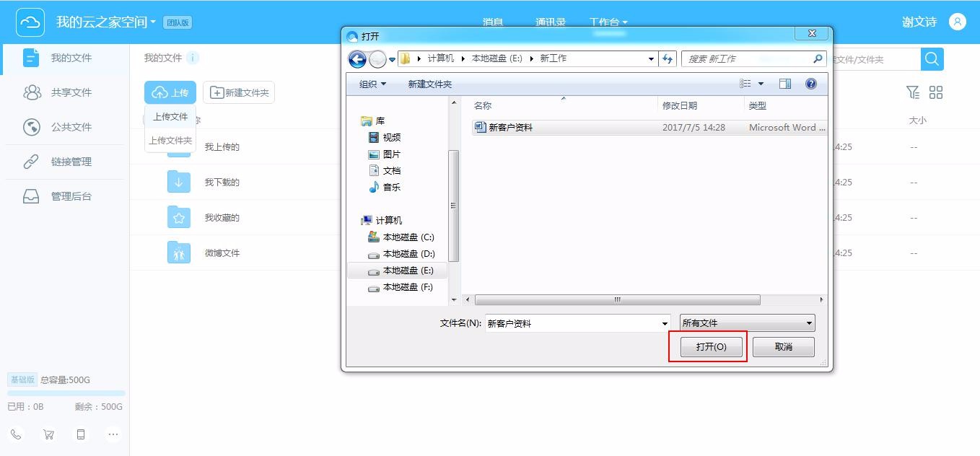980x456 pixels.
Task: Select 本地磁盘 (D:) in the tree
Action: tap(408, 254)
